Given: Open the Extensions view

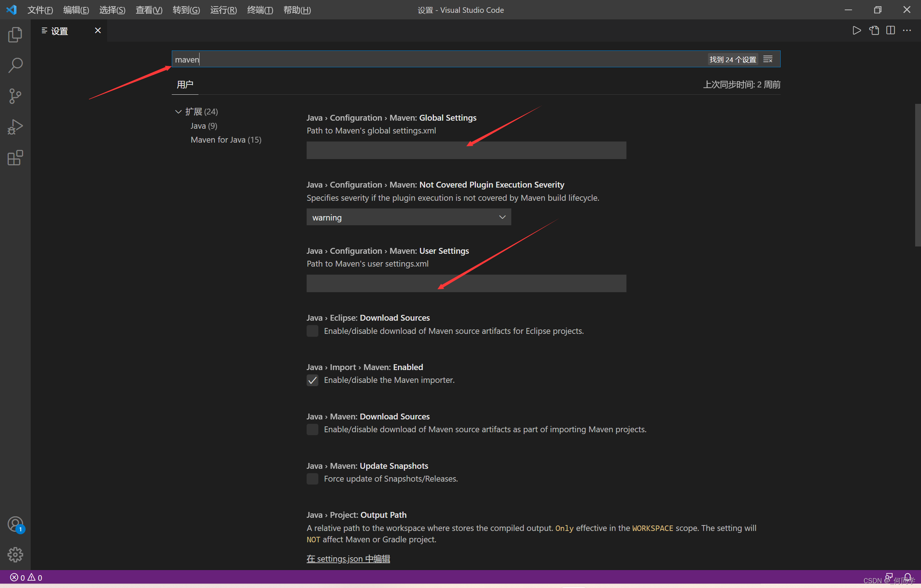Looking at the screenshot, I should 15,158.
